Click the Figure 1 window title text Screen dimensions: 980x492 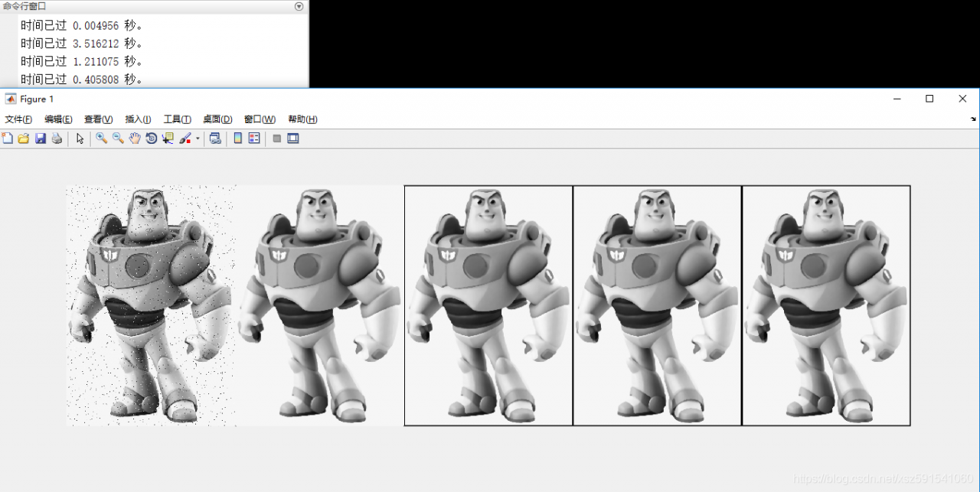coord(37,99)
